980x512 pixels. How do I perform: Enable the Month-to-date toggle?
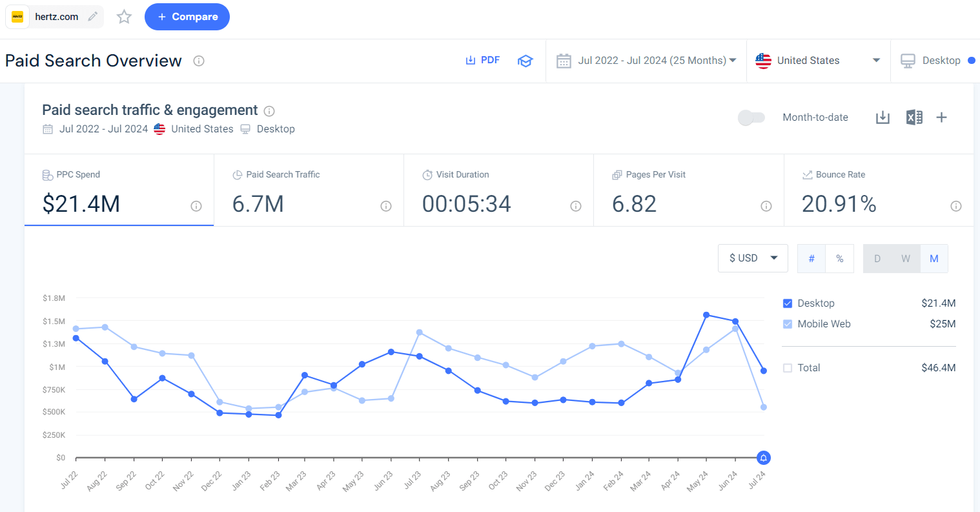(751, 117)
